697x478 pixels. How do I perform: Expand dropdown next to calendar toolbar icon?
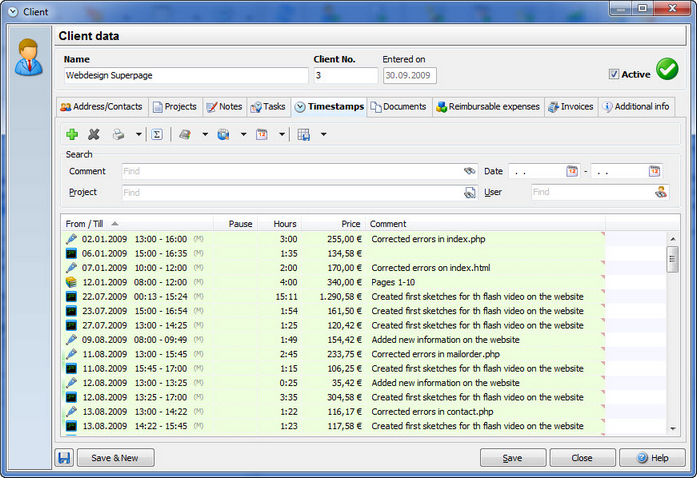(x=282, y=134)
